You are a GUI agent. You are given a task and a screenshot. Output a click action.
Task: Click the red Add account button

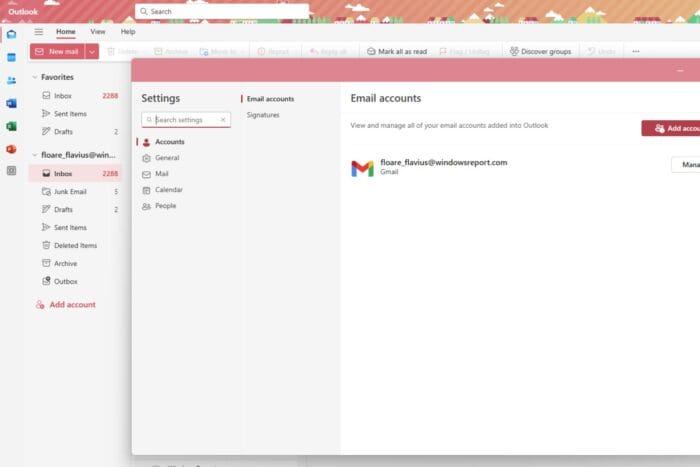click(x=671, y=128)
